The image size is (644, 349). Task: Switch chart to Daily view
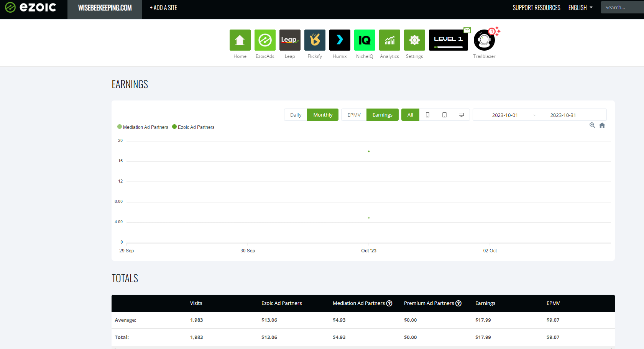tap(296, 115)
